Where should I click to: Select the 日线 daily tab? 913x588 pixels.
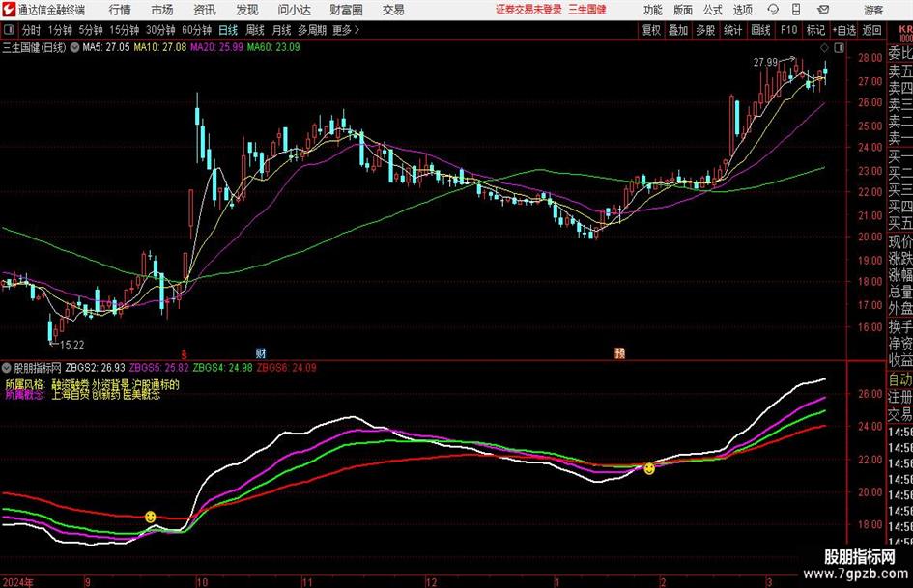tap(228, 30)
